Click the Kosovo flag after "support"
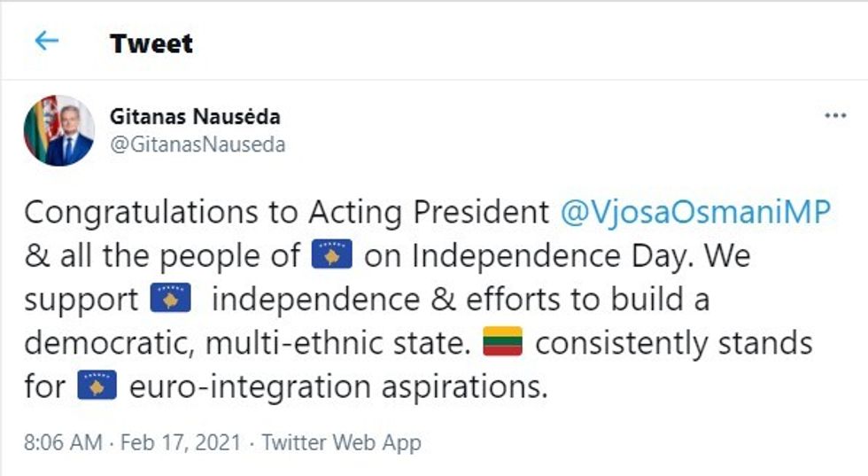 click(171, 300)
